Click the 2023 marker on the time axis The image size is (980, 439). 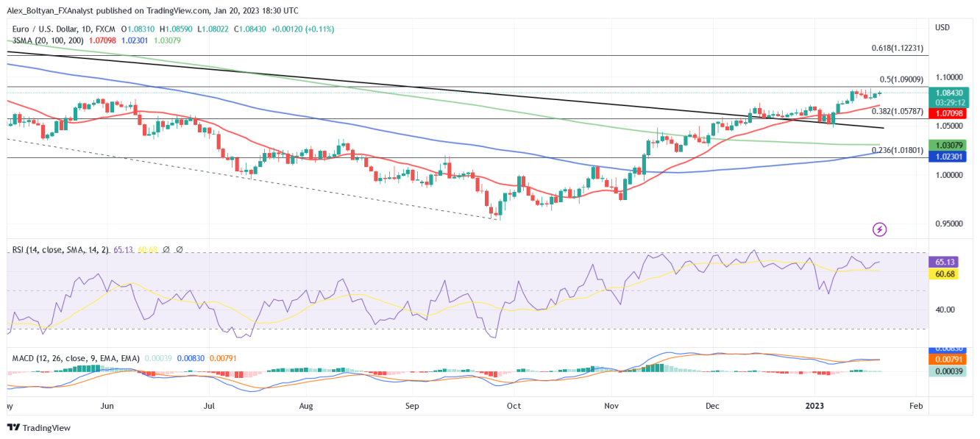click(x=815, y=405)
